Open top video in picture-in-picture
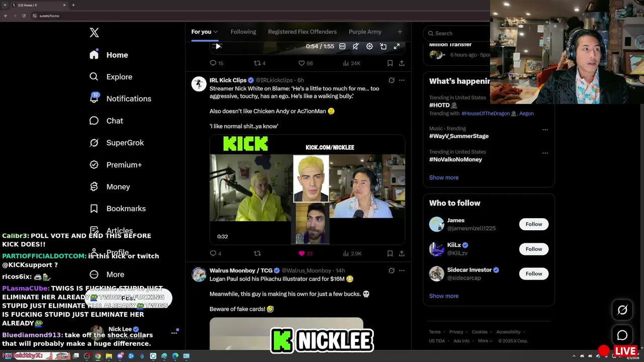 click(x=383, y=46)
